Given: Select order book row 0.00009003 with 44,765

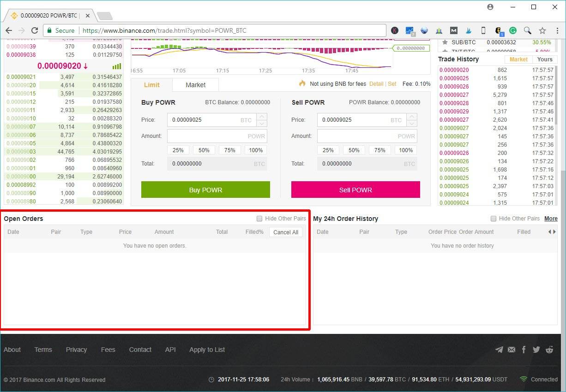Looking at the screenshot, I should (x=64, y=152).
